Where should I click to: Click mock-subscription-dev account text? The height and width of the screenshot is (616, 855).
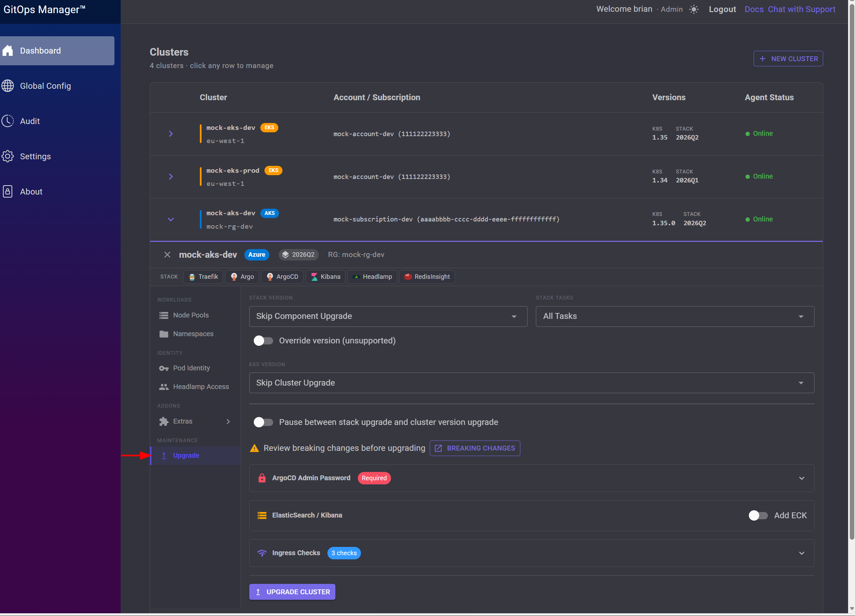tap(446, 219)
